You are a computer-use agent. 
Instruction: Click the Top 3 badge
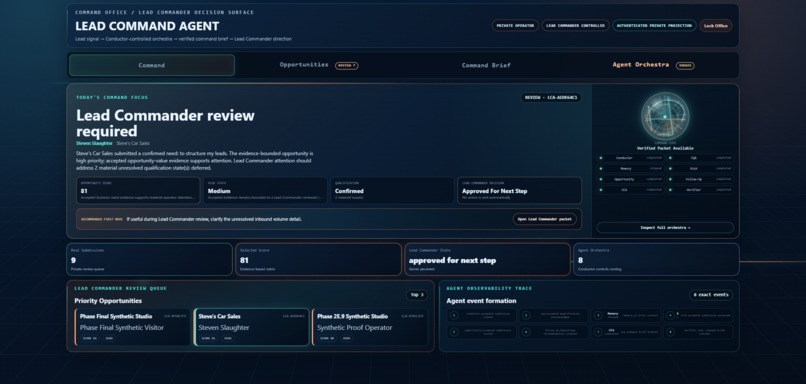416,295
